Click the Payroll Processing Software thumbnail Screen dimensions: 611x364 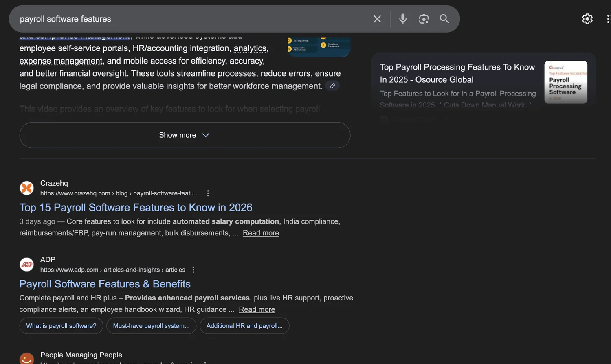point(566,82)
